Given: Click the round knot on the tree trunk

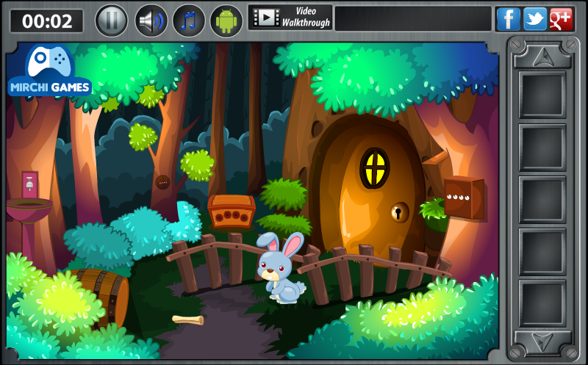Looking at the screenshot, I should click(162, 182).
